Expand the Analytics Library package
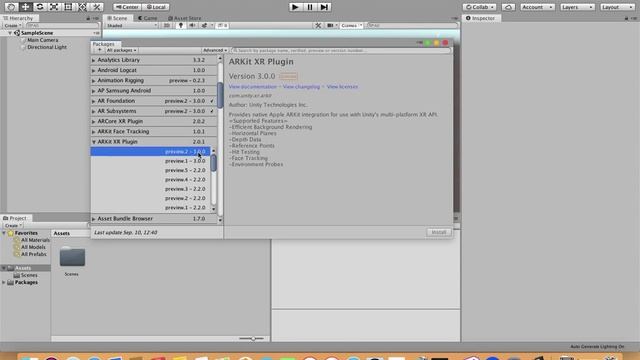 (93, 60)
